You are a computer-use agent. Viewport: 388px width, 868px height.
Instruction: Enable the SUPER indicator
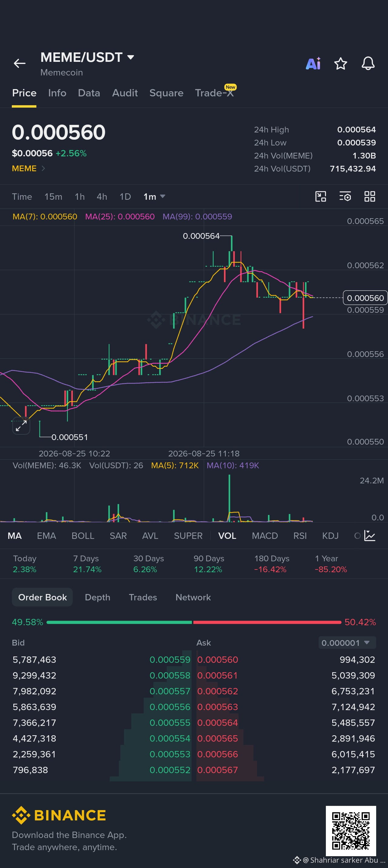point(188,536)
